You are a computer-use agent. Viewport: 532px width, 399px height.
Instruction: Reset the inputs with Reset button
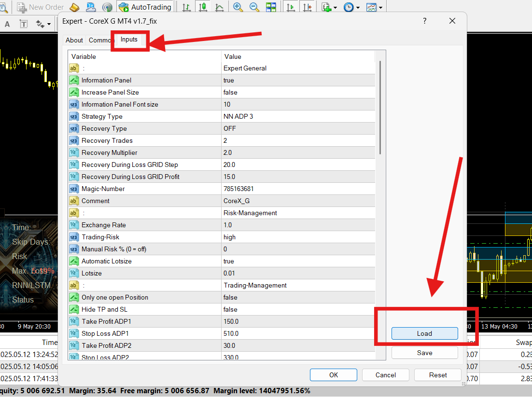[438, 375]
